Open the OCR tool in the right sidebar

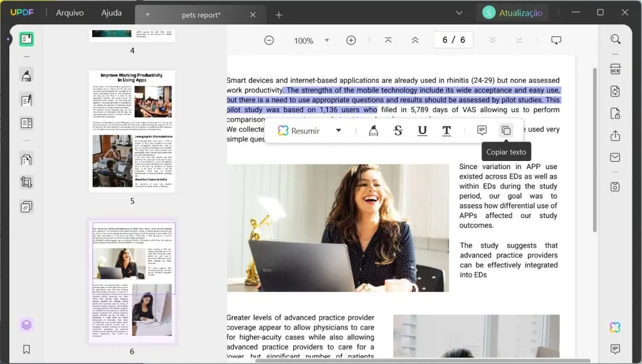click(x=615, y=68)
